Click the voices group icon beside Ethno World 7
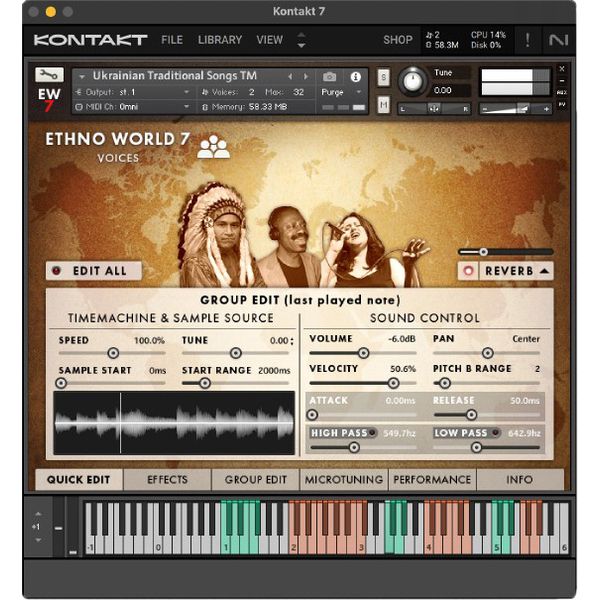 coord(213,147)
